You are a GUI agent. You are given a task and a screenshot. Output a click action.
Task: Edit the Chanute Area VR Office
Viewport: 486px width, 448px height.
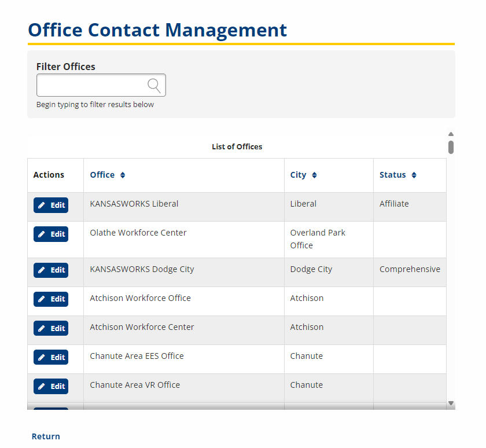tap(51, 386)
